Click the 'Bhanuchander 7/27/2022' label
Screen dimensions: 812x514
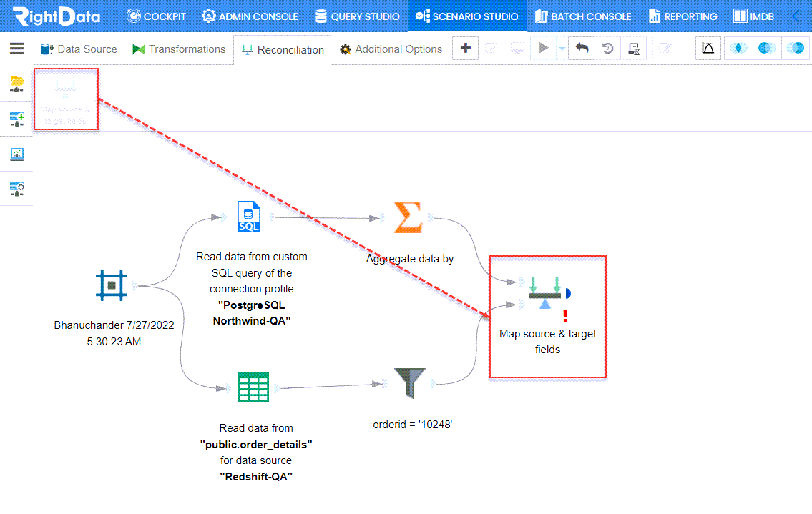[114, 325]
